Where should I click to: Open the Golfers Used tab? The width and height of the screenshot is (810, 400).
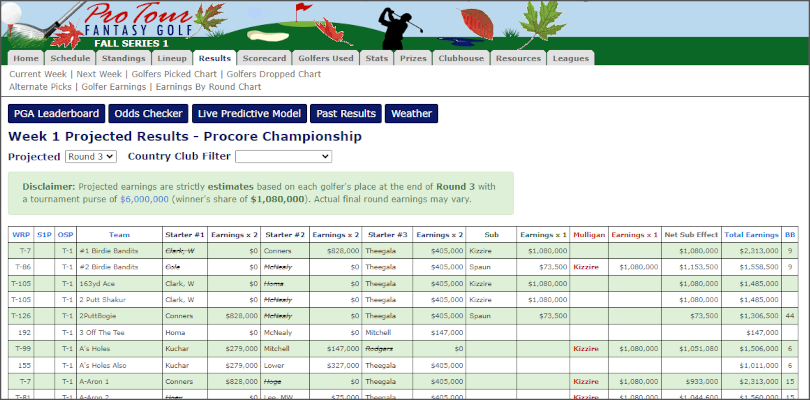point(325,58)
